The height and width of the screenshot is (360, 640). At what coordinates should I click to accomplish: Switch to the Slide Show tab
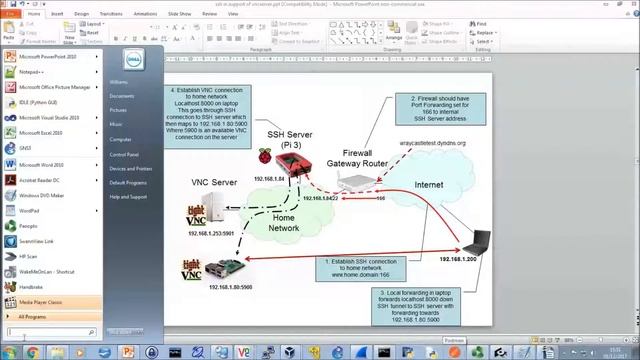(x=180, y=14)
